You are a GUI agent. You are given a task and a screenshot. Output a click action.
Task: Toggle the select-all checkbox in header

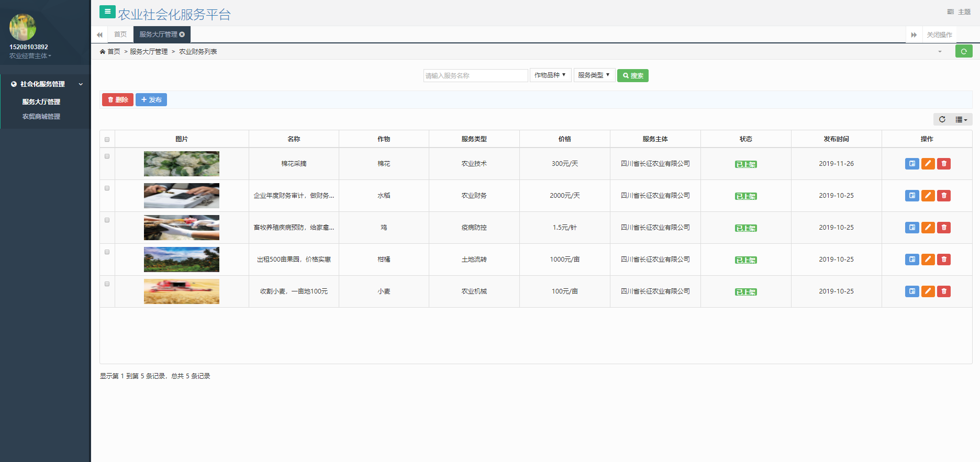pyautogui.click(x=107, y=139)
